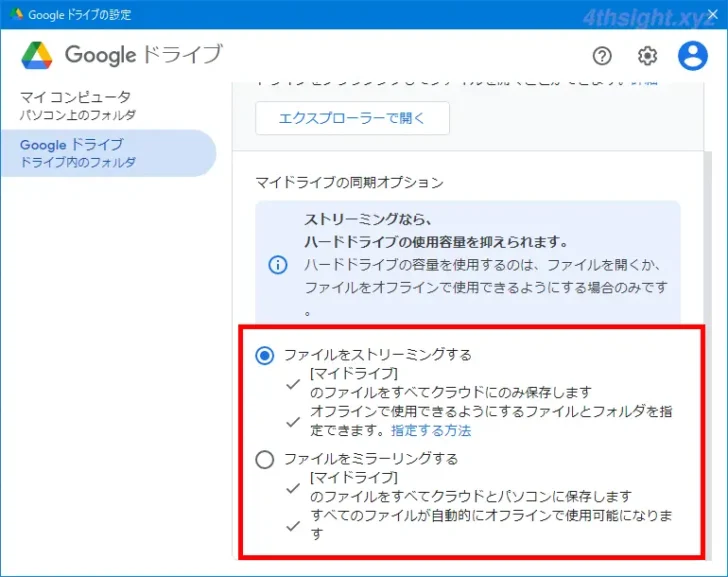
Task: Click the text のファイルをすべてクラウドとパソコンに保存します
Action: pyautogui.click(x=471, y=496)
